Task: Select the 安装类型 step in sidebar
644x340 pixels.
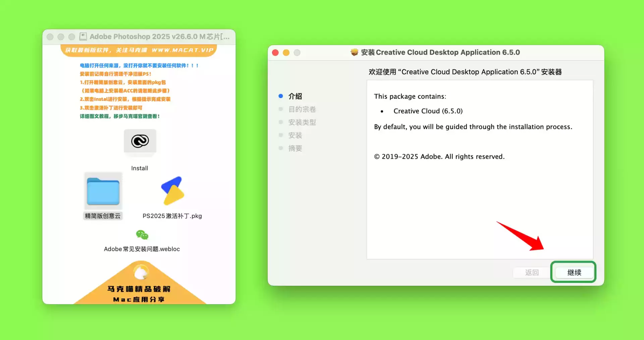Action: [x=302, y=122]
